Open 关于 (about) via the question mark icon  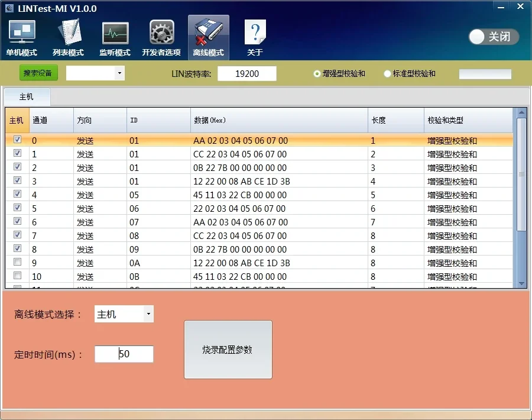[x=254, y=34]
